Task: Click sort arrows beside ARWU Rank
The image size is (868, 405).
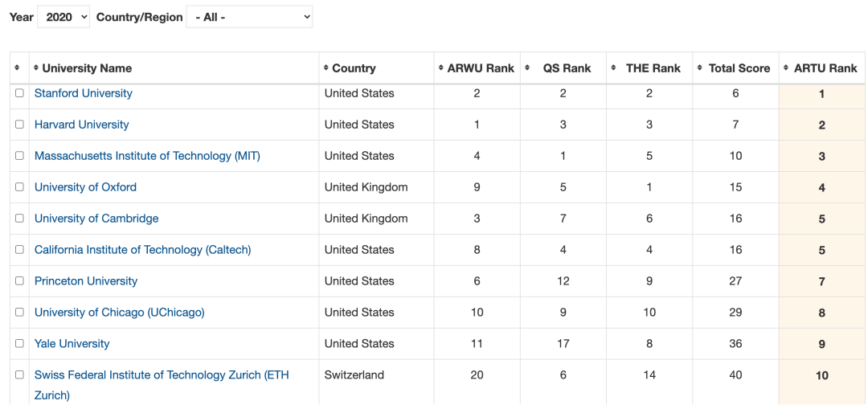Action: (441, 68)
